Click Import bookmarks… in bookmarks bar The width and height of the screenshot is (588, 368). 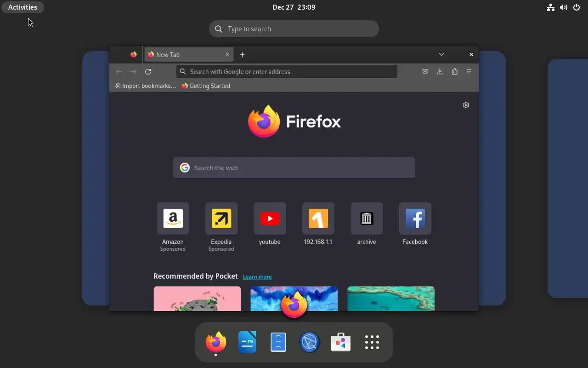[x=145, y=86]
